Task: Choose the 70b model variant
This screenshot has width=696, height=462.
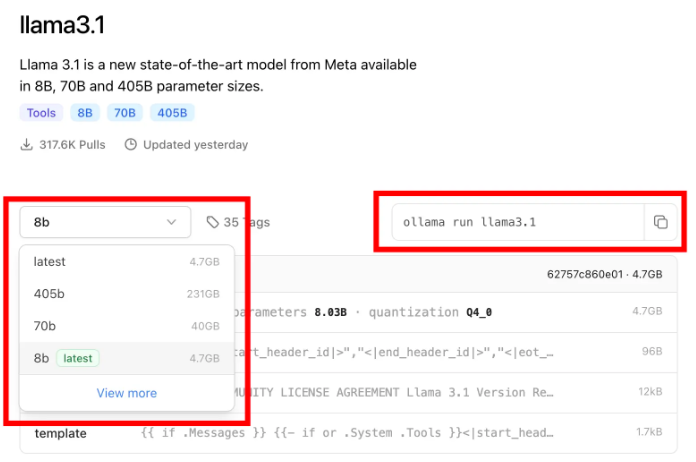Action: pyautogui.click(x=127, y=326)
